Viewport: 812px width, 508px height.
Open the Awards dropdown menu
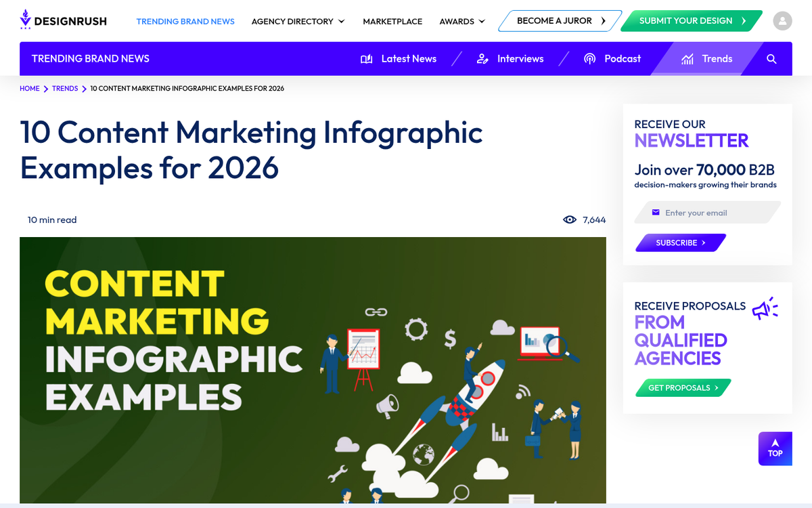pos(462,21)
